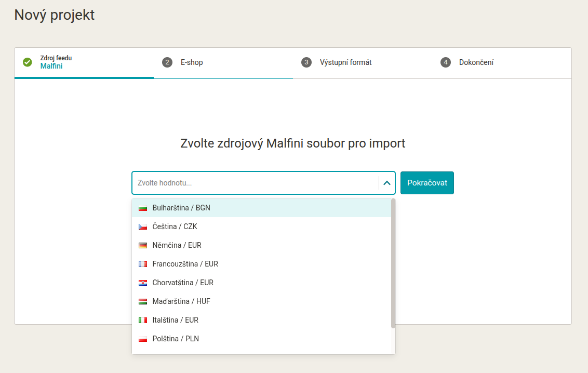This screenshot has width=588, height=373.
Task: Choose Francouzština / EUR from list
Action: click(261, 264)
